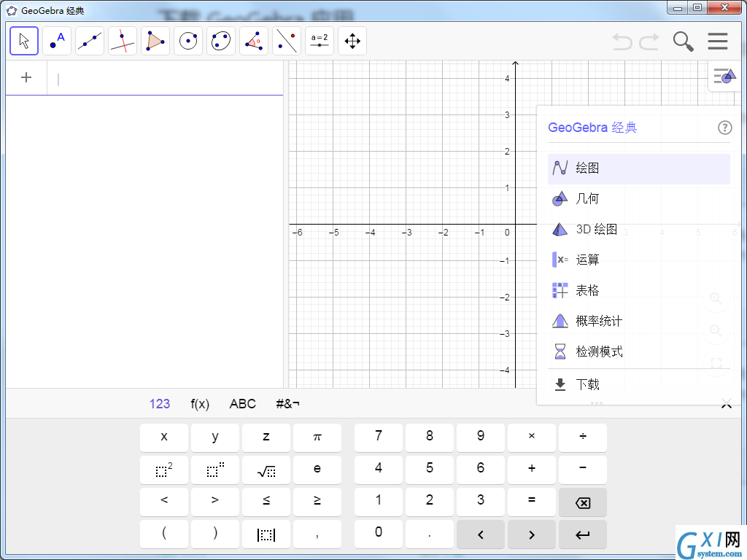Viewport: 747px width, 560px height.
Task: Close the virtual keyboard
Action: (x=727, y=404)
